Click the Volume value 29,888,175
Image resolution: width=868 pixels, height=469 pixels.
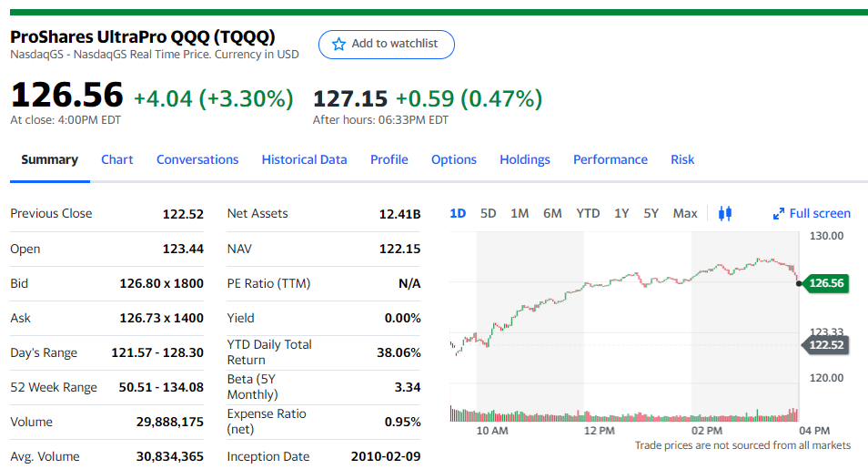pyautogui.click(x=170, y=423)
